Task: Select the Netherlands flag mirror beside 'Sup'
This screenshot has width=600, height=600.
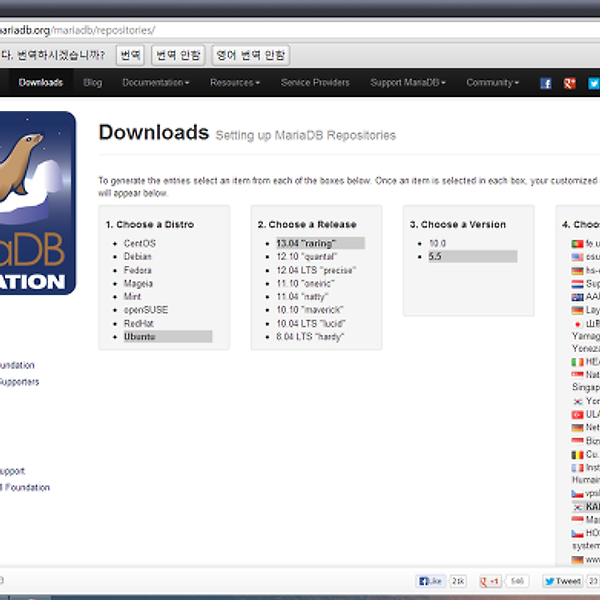Action: [x=577, y=284]
